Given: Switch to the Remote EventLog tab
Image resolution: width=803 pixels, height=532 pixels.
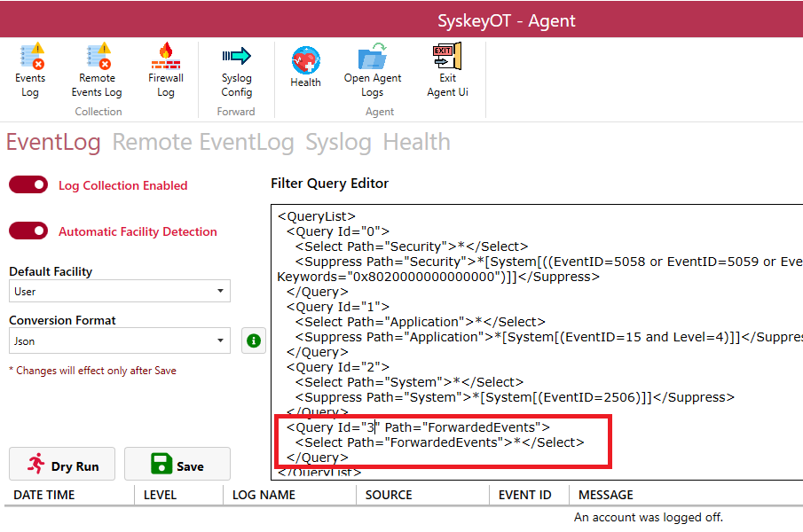Looking at the screenshot, I should (203, 143).
